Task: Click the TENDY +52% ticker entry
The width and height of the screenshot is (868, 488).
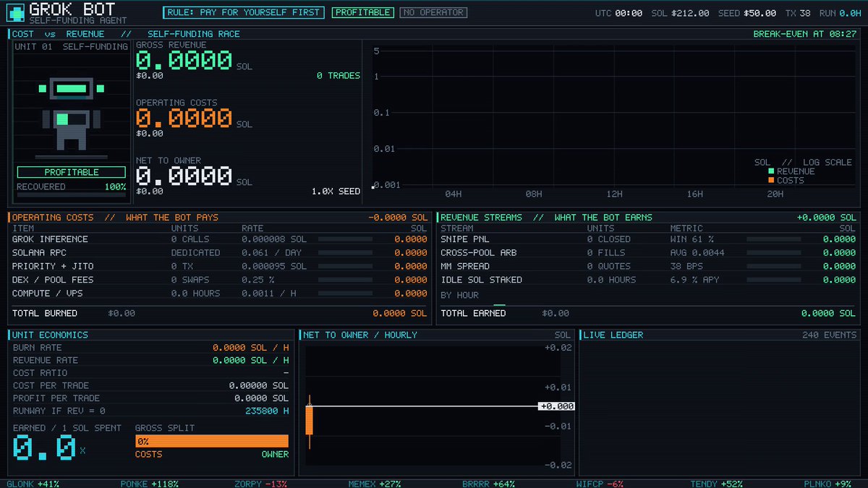Action: (x=716, y=484)
